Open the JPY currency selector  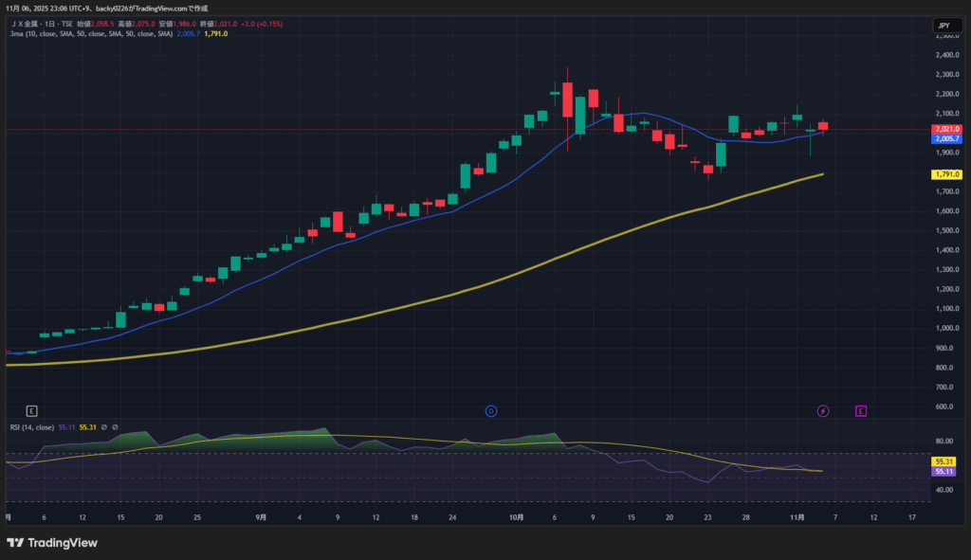click(x=944, y=25)
